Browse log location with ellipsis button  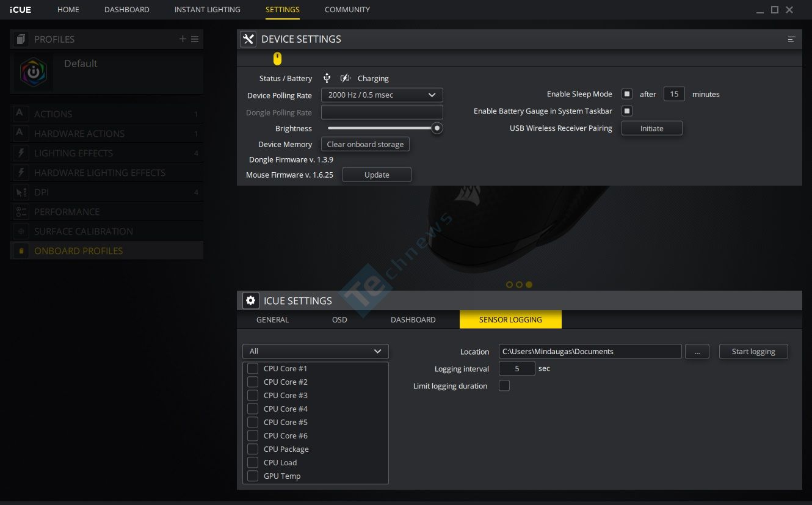tap(697, 351)
